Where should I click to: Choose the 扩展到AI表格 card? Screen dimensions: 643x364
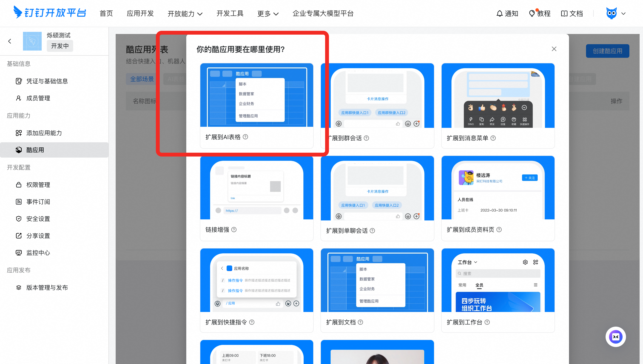pos(257,106)
